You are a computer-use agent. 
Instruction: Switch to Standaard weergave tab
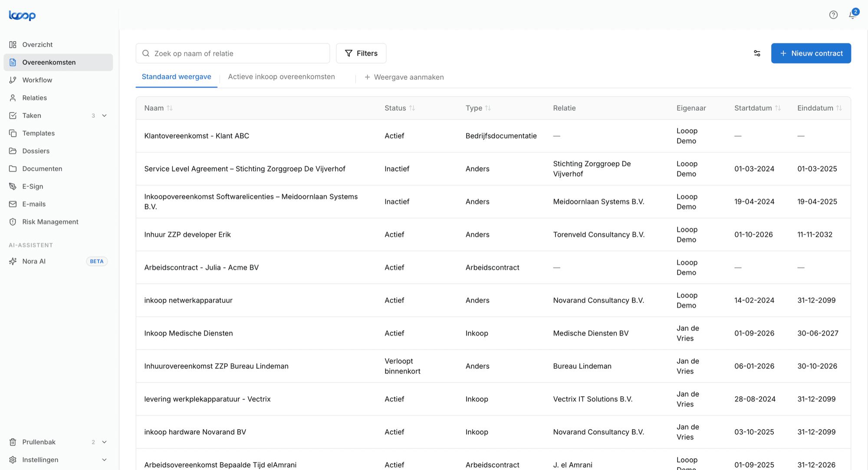click(x=177, y=77)
